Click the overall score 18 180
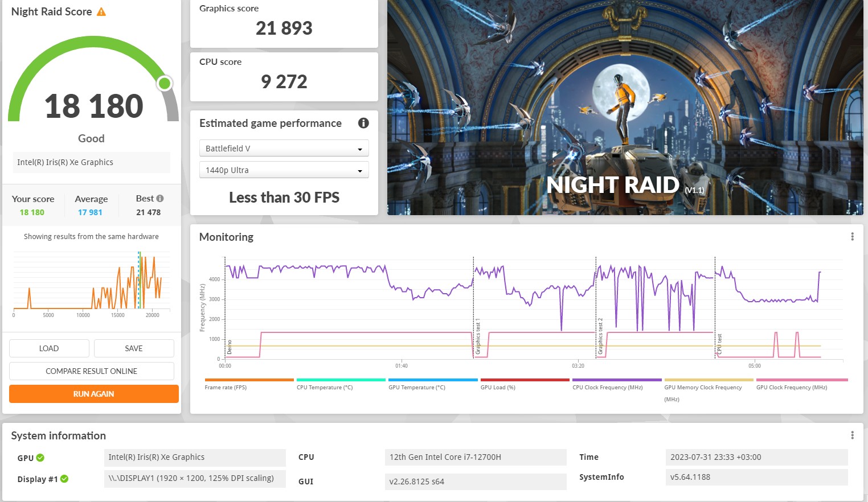 (x=94, y=106)
